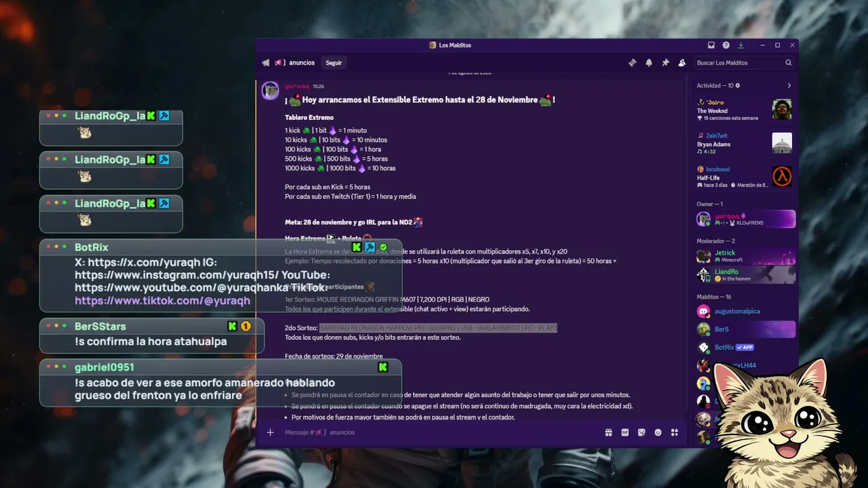Image resolution: width=868 pixels, height=488 pixels.
Task: Click gabriel0951 username in chat overlay
Action: coord(104,367)
